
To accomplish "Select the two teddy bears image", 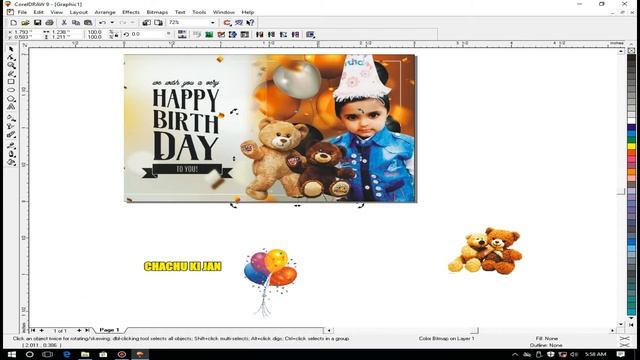I will 485,250.
